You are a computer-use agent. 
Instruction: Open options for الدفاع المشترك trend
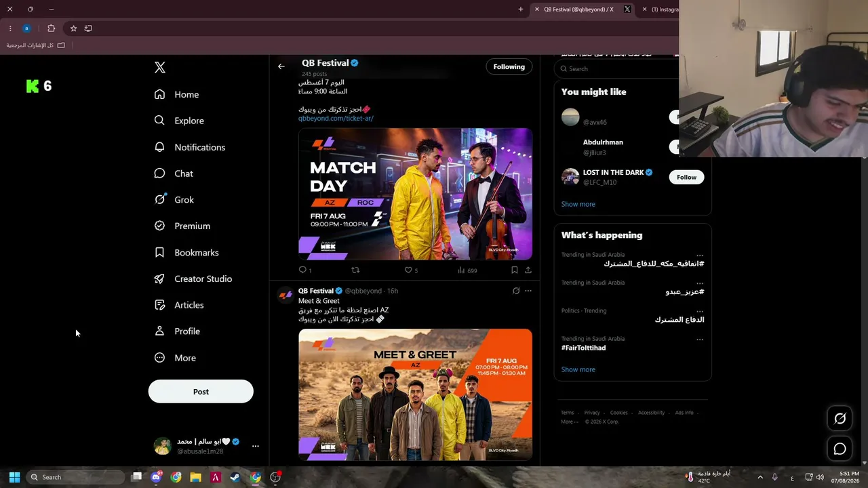point(700,311)
